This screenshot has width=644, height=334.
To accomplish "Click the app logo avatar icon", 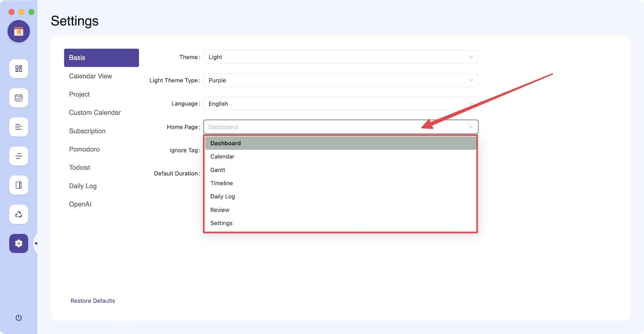I will (18, 31).
